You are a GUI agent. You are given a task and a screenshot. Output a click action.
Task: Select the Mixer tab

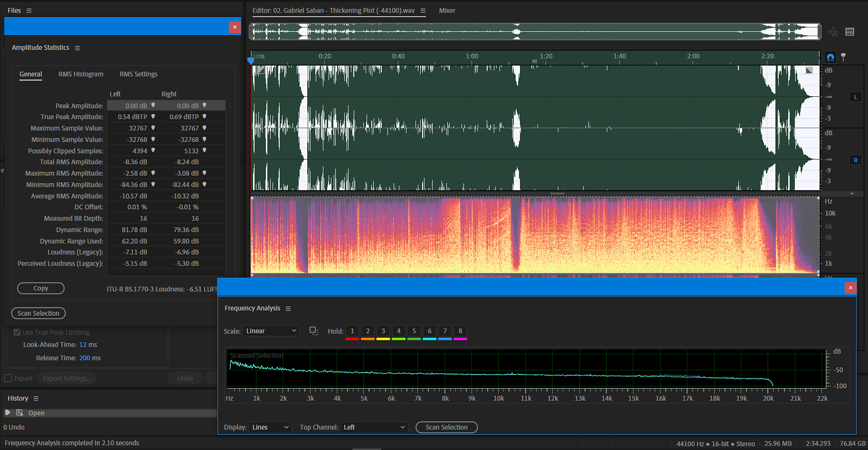[447, 10]
